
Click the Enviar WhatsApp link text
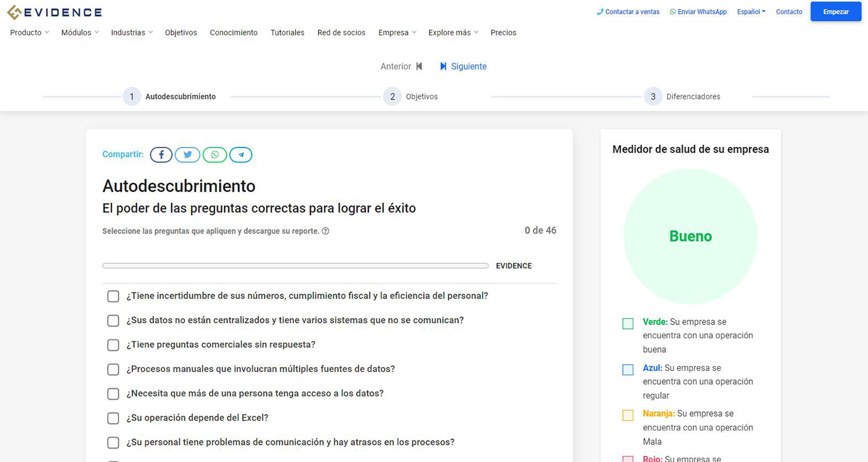(x=702, y=12)
